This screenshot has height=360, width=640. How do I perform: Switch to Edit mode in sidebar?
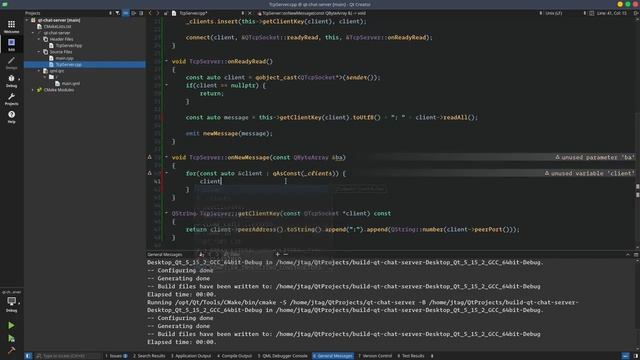click(11, 45)
